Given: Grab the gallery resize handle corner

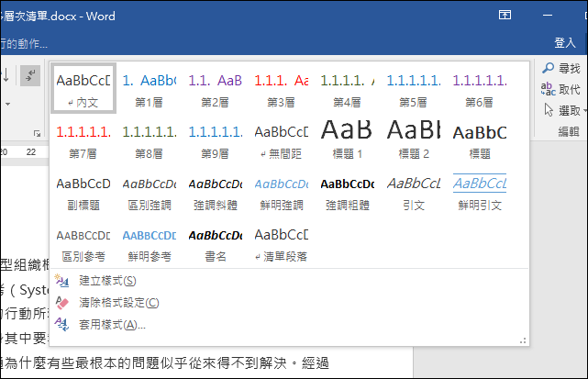Looking at the screenshot, I should [523, 340].
